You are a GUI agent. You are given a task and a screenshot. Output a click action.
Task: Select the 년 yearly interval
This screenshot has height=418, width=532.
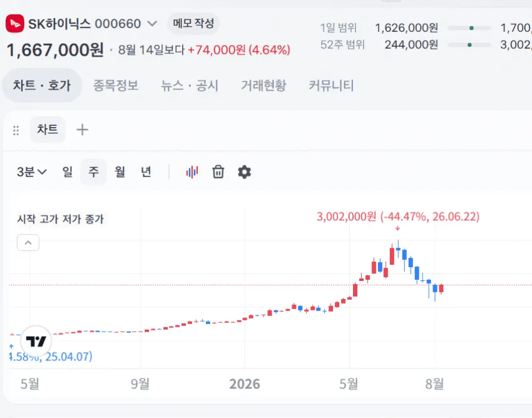(x=146, y=172)
